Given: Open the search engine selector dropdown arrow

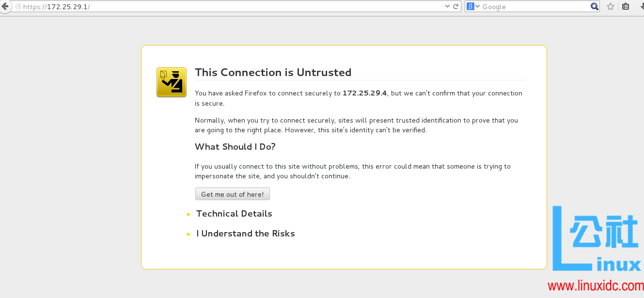Looking at the screenshot, I should pos(477,7).
